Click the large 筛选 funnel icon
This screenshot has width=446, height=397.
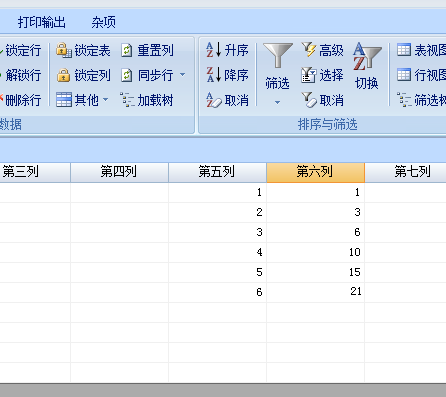(x=278, y=56)
